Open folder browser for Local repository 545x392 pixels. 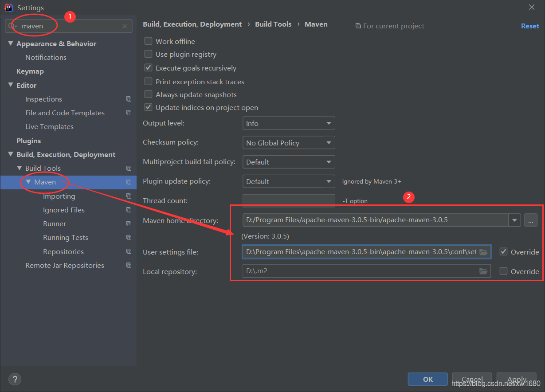pyautogui.click(x=483, y=271)
